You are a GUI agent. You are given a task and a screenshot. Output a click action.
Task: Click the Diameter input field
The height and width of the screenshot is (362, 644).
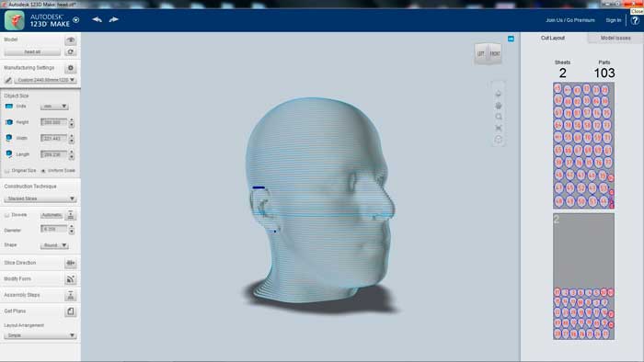click(x=53, y=229)
